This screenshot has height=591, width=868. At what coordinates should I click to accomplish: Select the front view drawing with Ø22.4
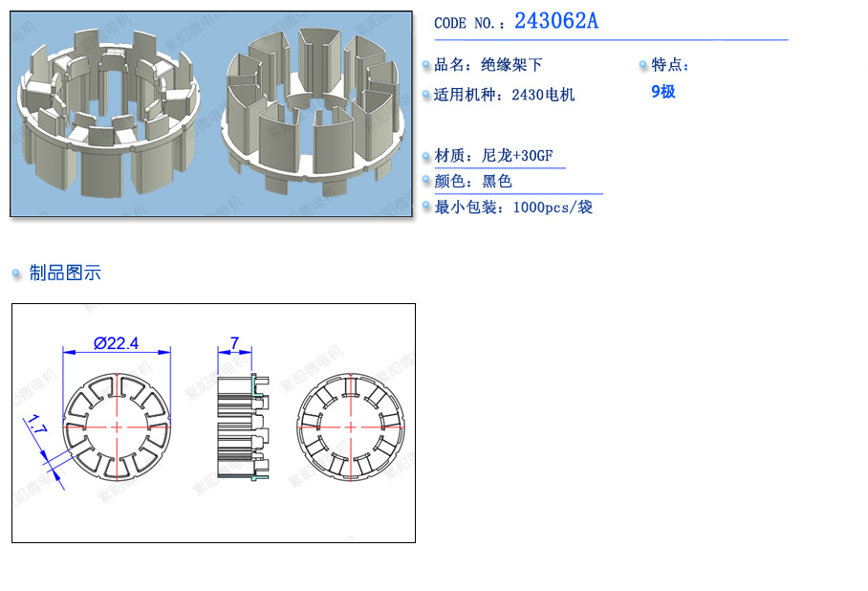117,427
